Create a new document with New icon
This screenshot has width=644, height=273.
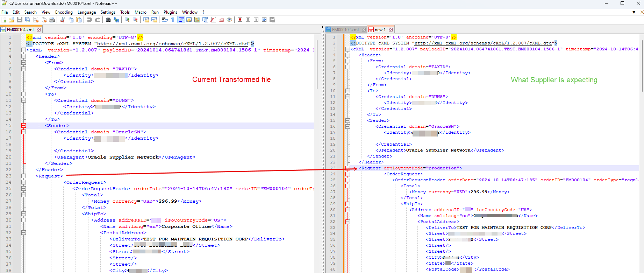pos(3,20)
